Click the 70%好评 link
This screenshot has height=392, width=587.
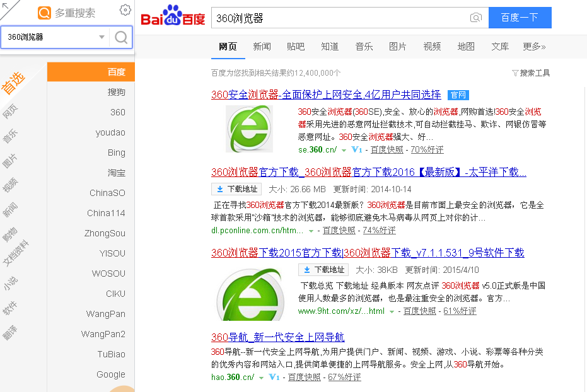pyautogui.click(x=427, y=149)
